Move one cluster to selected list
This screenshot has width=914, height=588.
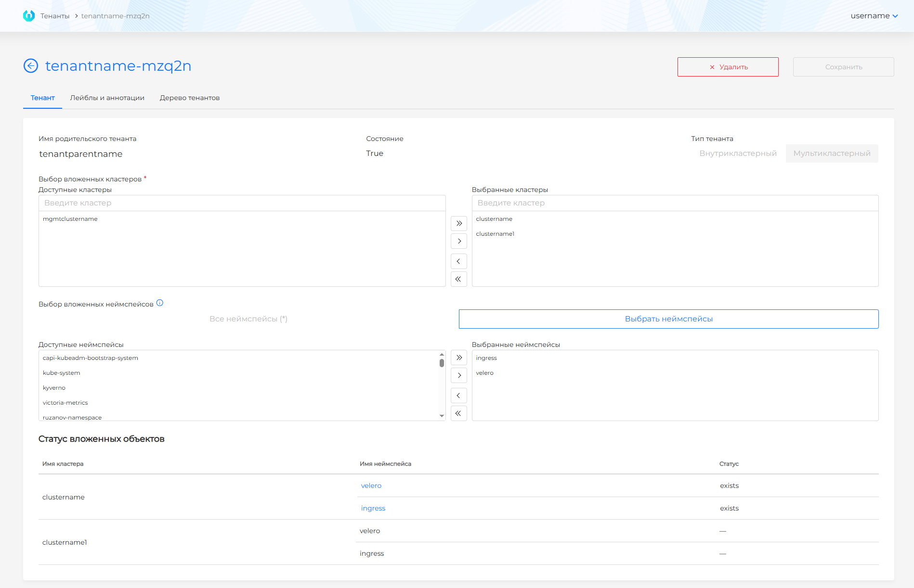click(x=458, y=241)
